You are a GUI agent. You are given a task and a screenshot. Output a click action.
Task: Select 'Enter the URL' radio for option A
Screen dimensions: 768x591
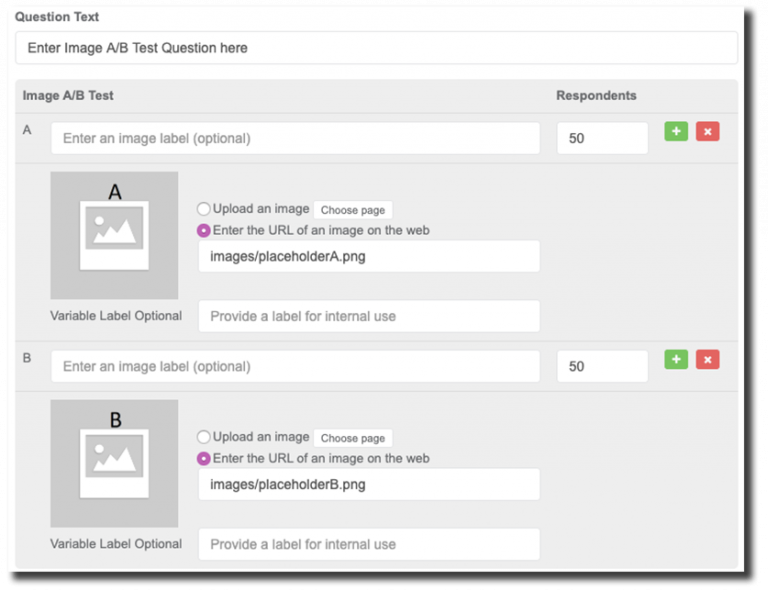tap(204, 230)
